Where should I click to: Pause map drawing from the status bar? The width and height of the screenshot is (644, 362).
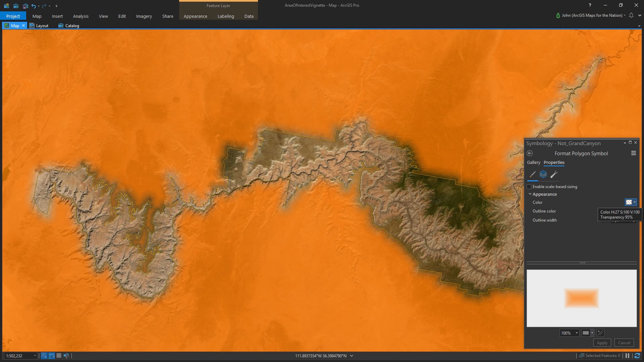[x=627, y=356]
